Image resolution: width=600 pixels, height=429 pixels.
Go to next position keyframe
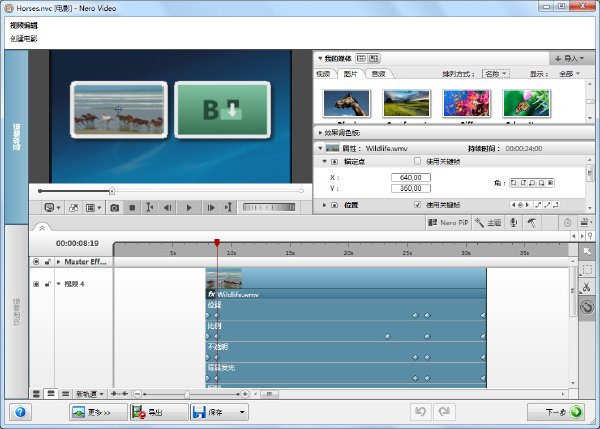pos(527,205)
